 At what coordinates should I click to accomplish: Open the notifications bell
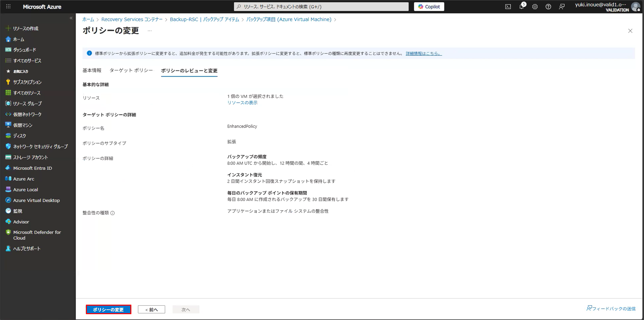521,7
